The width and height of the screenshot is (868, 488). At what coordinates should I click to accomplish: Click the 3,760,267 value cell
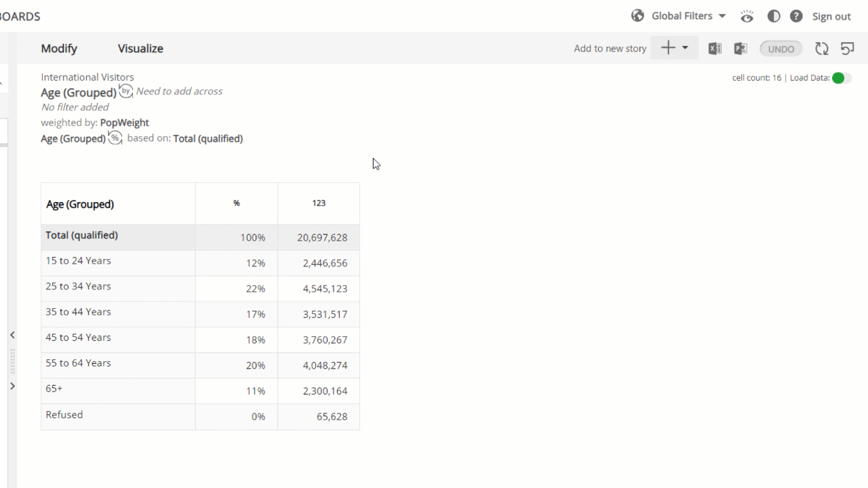(319, 340)
